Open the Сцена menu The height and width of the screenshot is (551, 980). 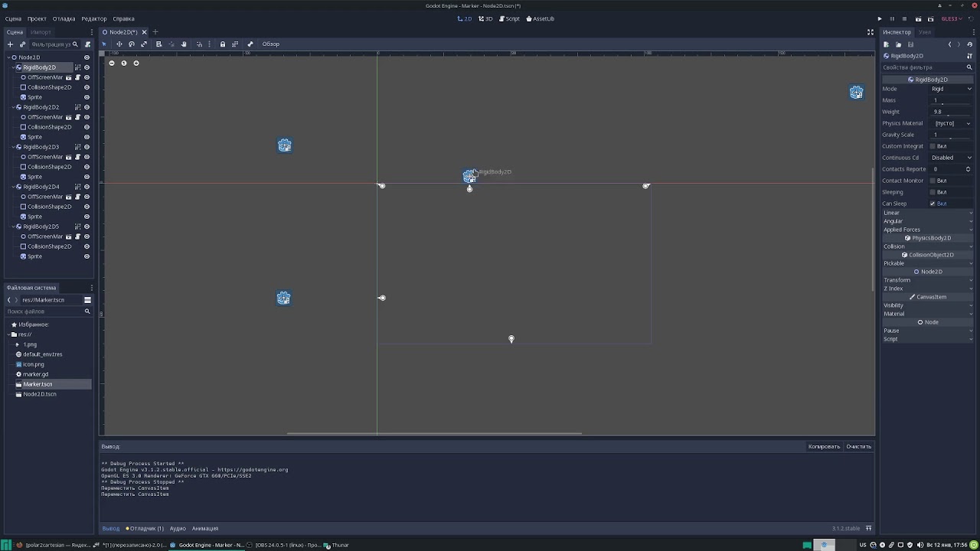13,19
